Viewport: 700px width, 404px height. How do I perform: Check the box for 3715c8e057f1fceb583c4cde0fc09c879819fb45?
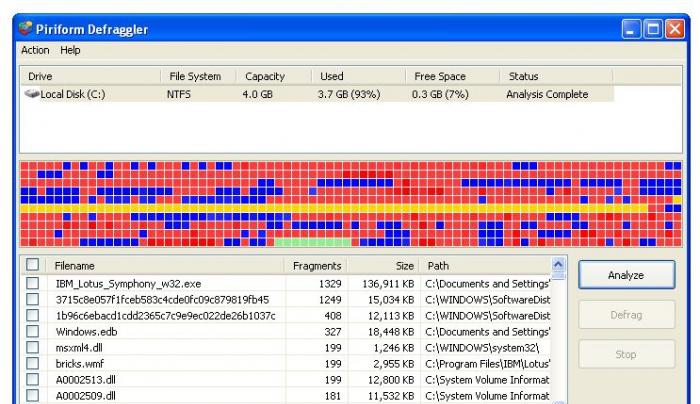(33, 299)
